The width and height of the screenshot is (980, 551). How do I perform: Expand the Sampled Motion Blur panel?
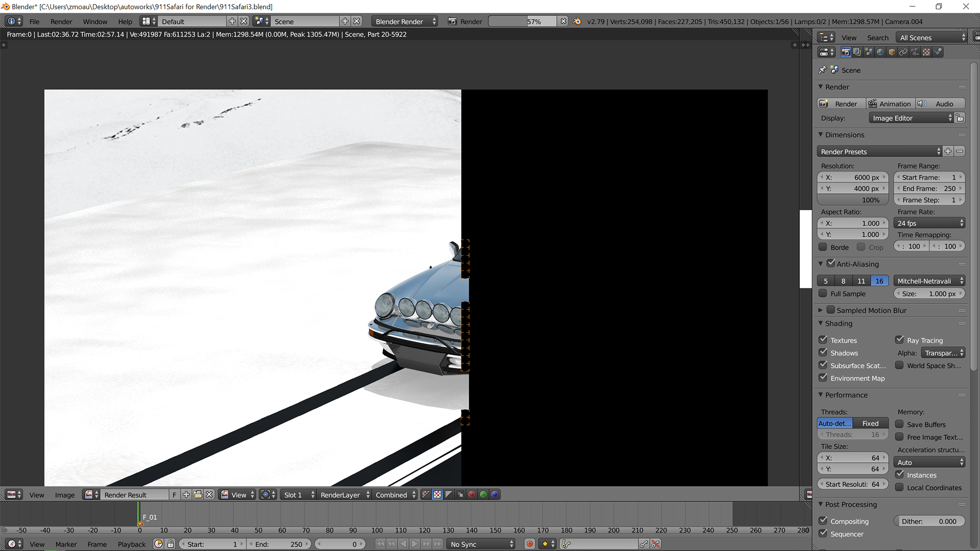coord(820,310)
